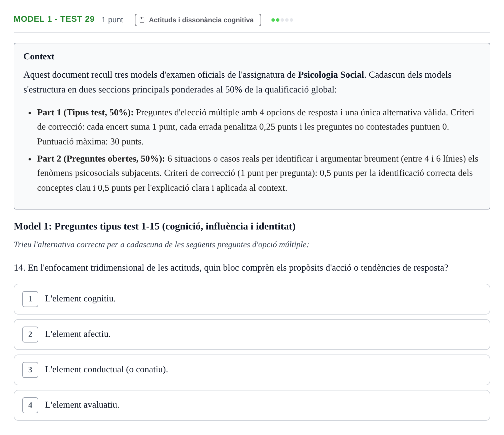
Task: Click 'Part 1 (Tipus test, 50%):' label
Action: coord(85,112)
